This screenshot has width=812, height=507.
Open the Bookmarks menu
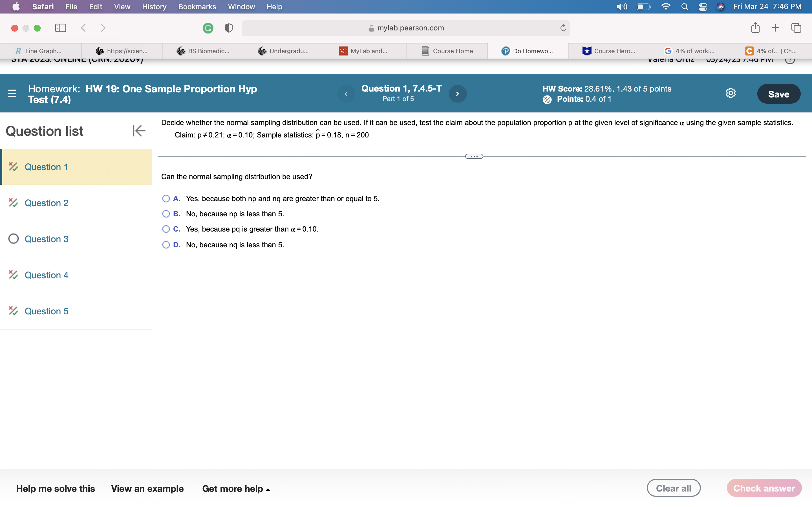coord(197,7)
